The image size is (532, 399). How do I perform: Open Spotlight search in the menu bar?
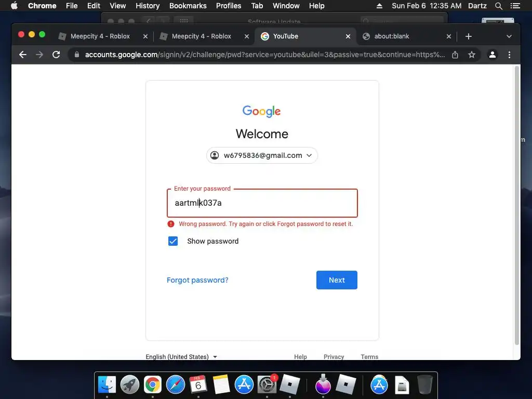pyautogui.click(x=498, y=6)
